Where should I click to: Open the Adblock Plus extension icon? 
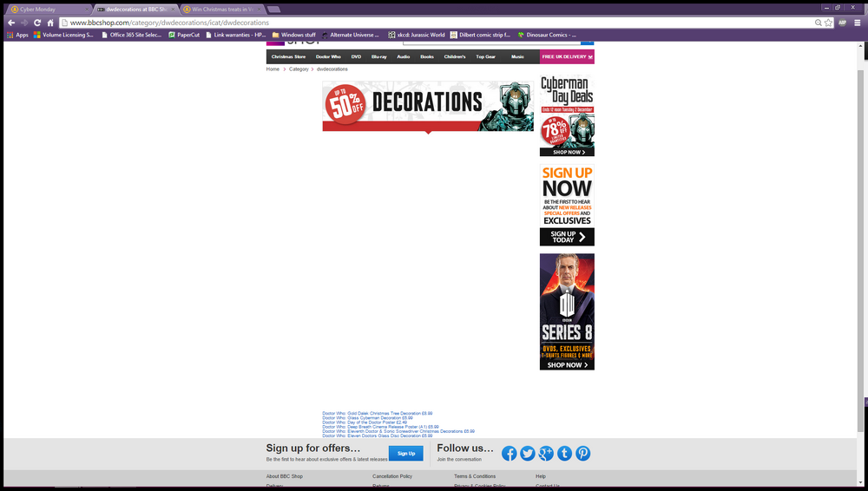(843, 23)
